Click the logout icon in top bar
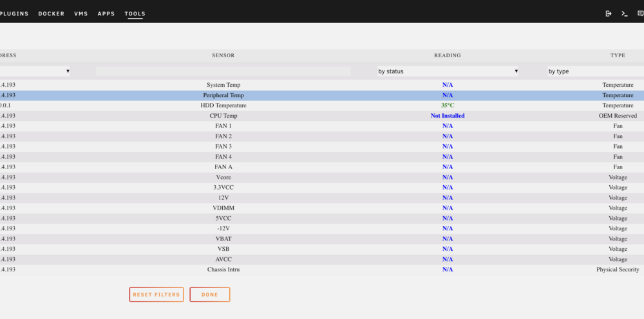Screen dimensions: 644x319 609,14
